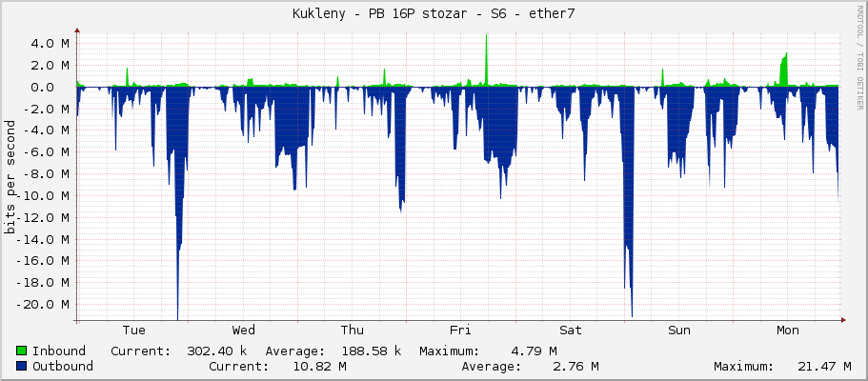Click the Outbound current value 10.82 M
The width and height of the screenshot is (868, 381).
[x=319, y=366]
